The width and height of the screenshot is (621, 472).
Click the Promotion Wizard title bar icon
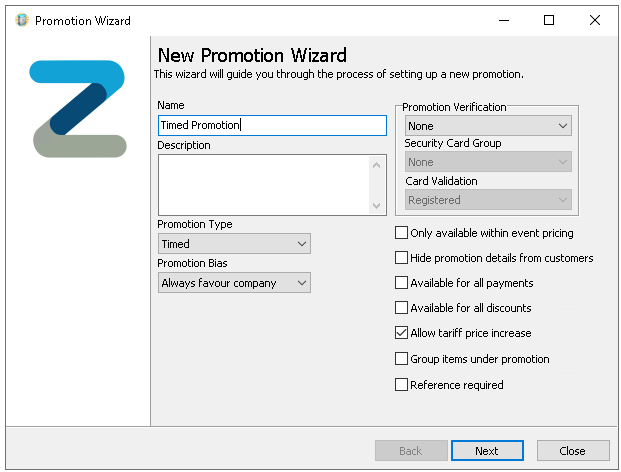(21, 20)
